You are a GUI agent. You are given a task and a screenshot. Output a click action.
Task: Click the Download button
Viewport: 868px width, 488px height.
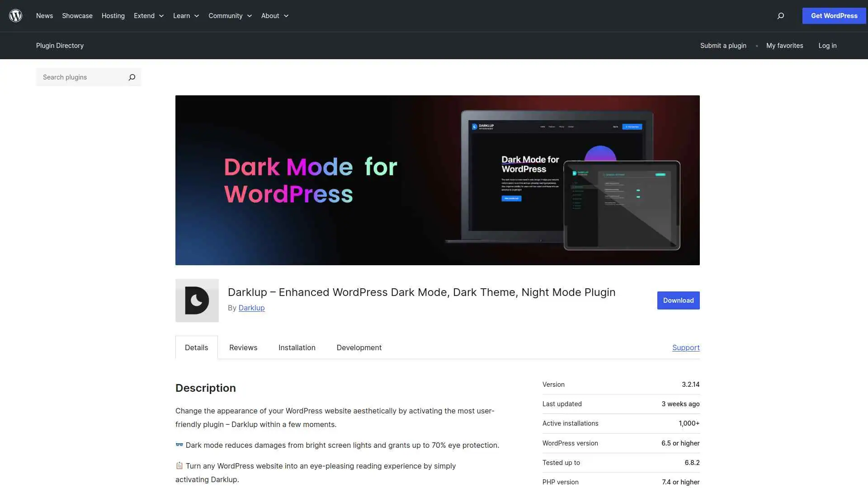coord(678,300)
